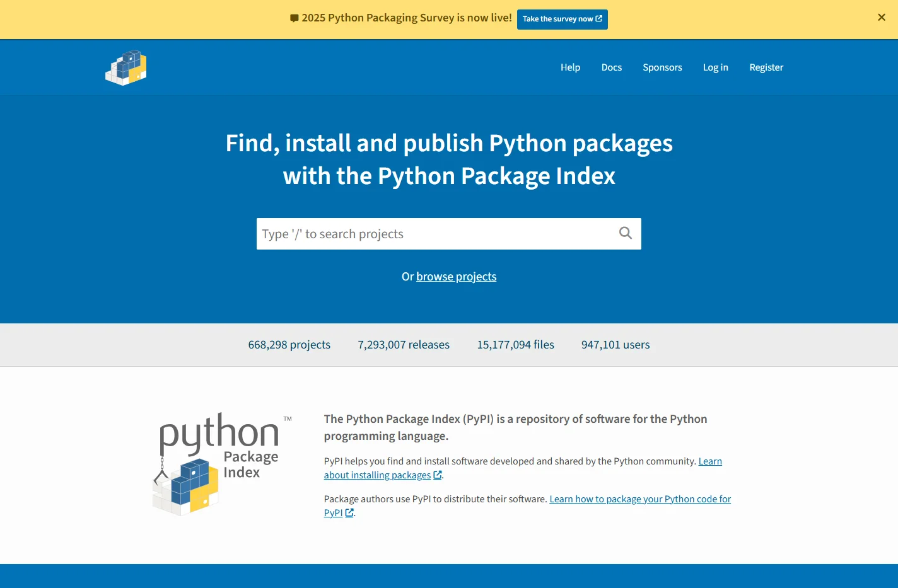Open the Docs link
Viewport: 898px width, 588px height.
click(x=612, y=67)
